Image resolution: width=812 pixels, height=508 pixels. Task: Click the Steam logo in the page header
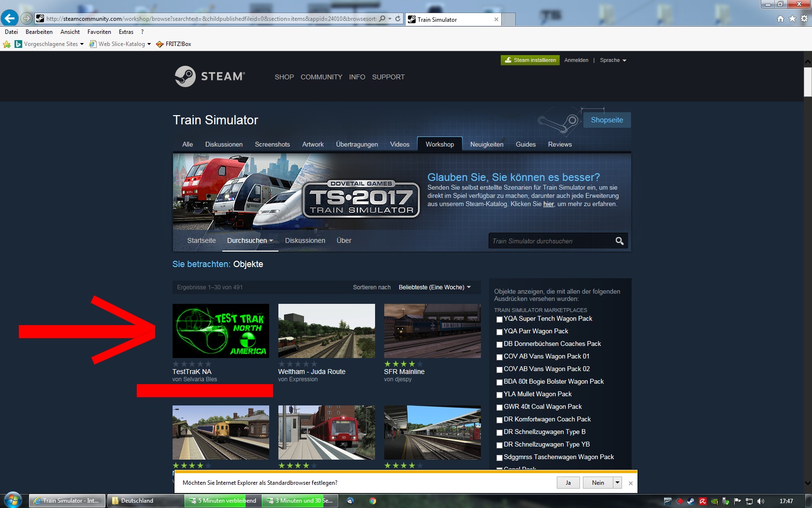210,76
